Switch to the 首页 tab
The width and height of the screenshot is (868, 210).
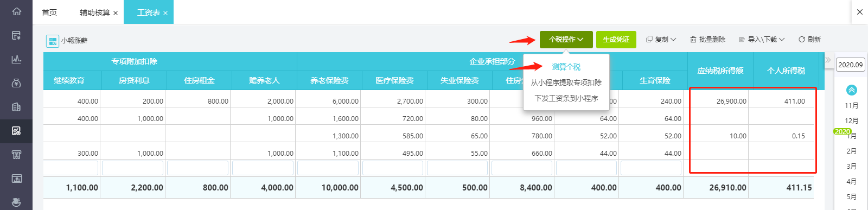pos(49,12)
